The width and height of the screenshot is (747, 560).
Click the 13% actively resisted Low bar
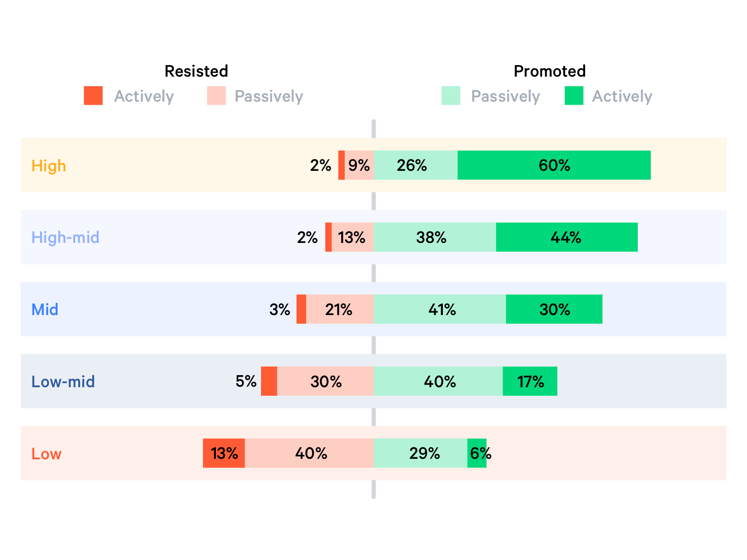224,453
